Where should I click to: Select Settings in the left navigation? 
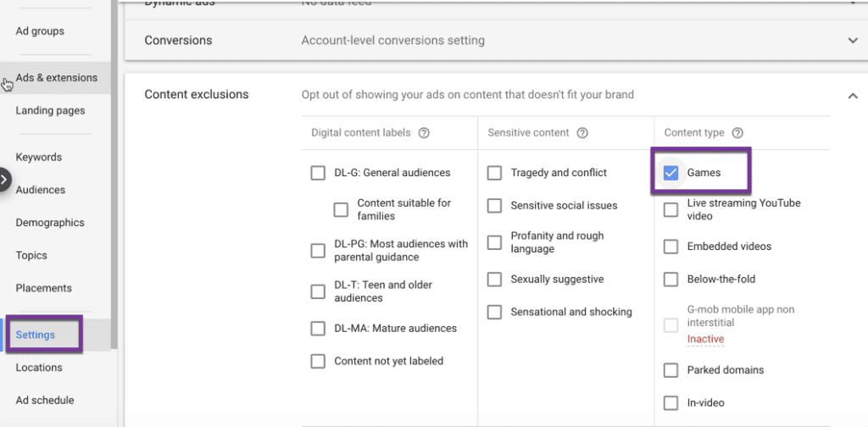[36, 335]
